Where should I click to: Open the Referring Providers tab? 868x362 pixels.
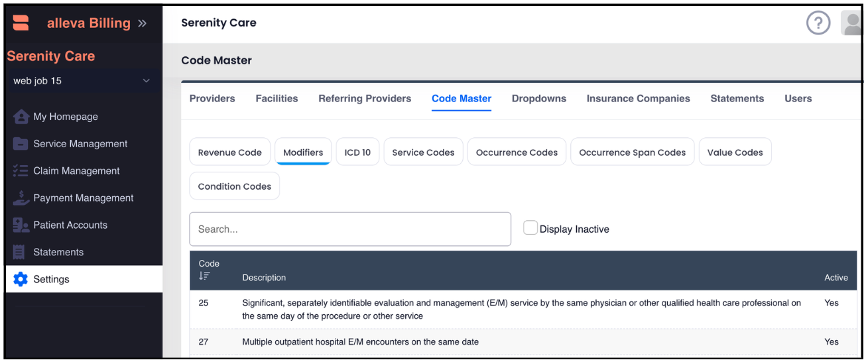click(365, 99)
